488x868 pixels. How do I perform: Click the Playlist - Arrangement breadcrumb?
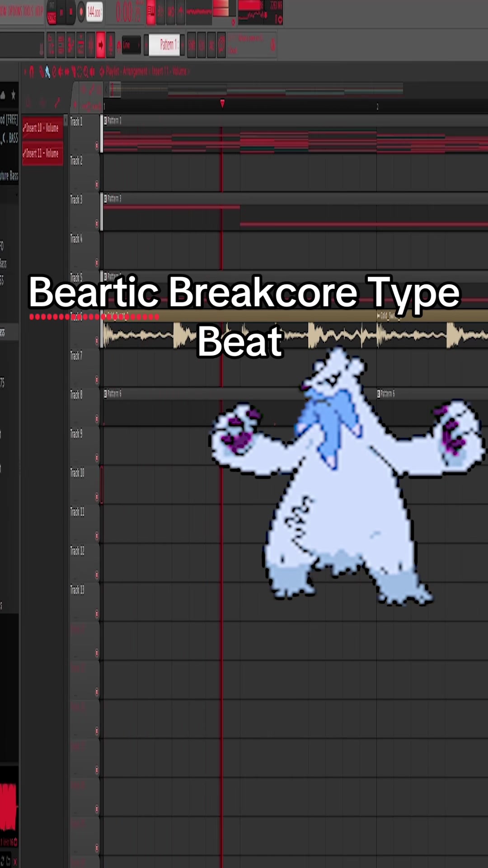(x=127, y=71)
